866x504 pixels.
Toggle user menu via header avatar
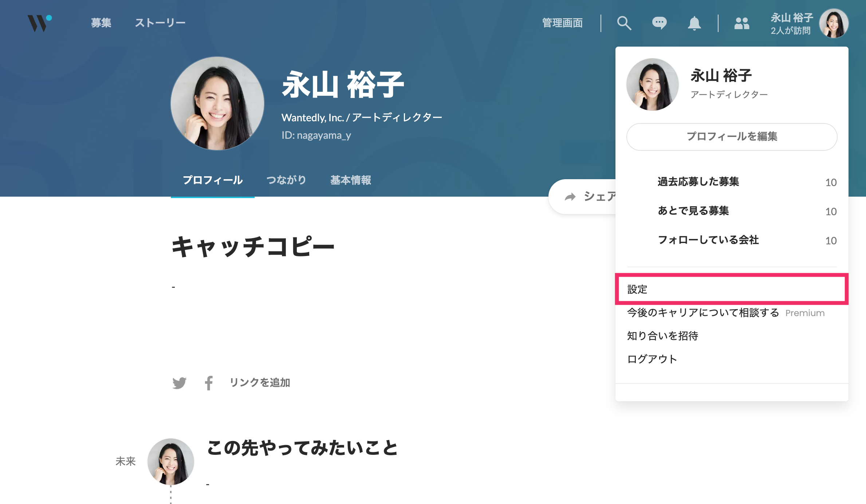[x=834, y=23]
